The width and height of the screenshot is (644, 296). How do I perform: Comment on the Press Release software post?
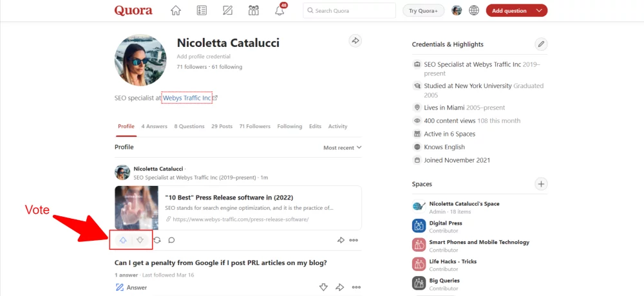click(x=172, y=240)
